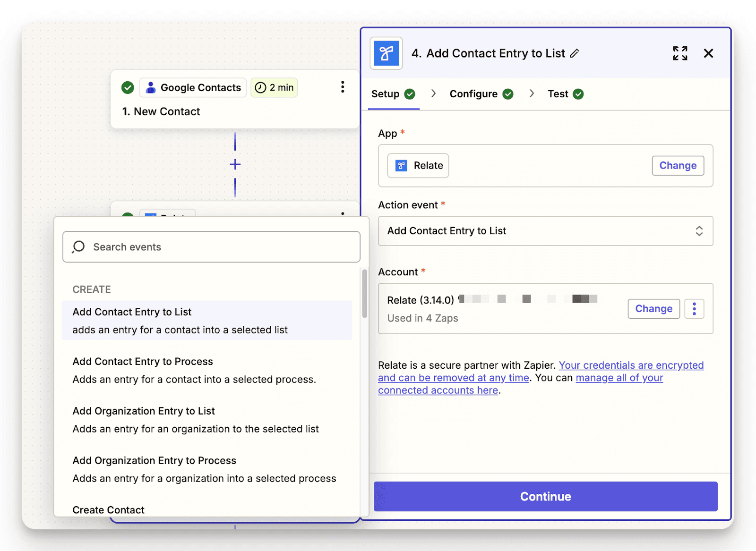Close the step editor panel
This screenshot has height=551, width=756.
click(708, 53)
